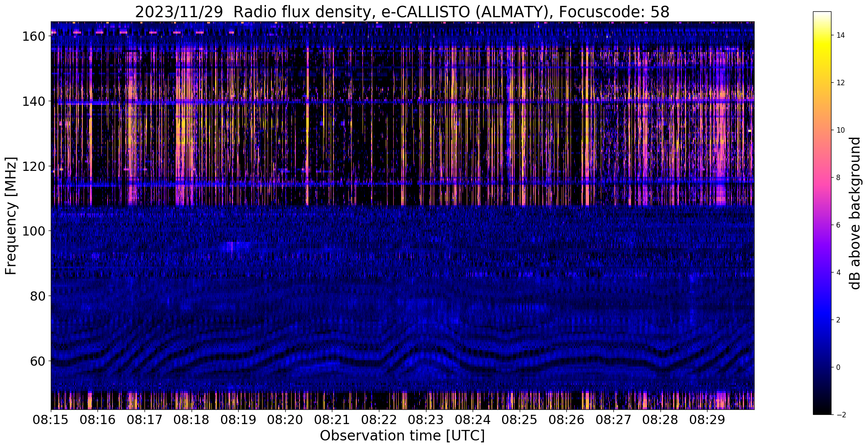This screenshot has height=448, width=868.
Task: Click the 160 MHz frequency tick label
Action: 34,37
